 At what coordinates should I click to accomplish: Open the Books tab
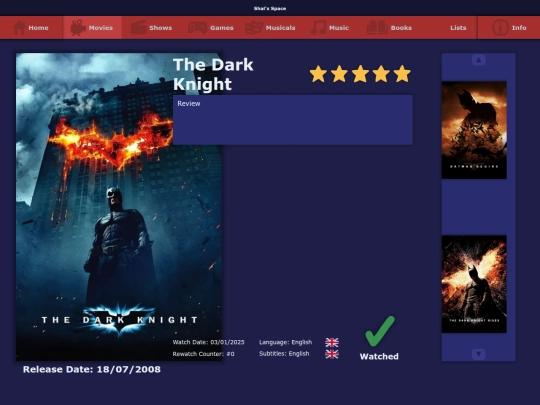click(x=389, y=28)
